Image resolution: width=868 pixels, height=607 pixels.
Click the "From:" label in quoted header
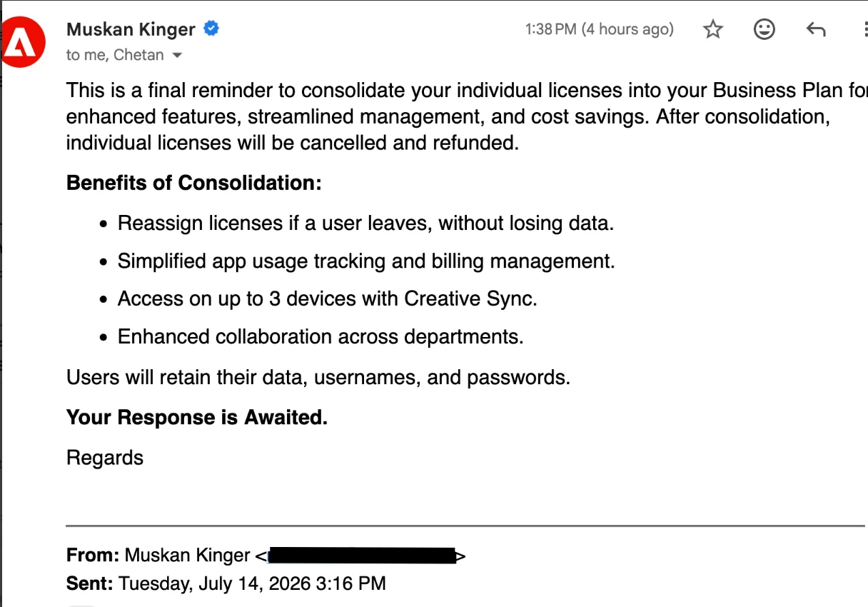point(93,556)
